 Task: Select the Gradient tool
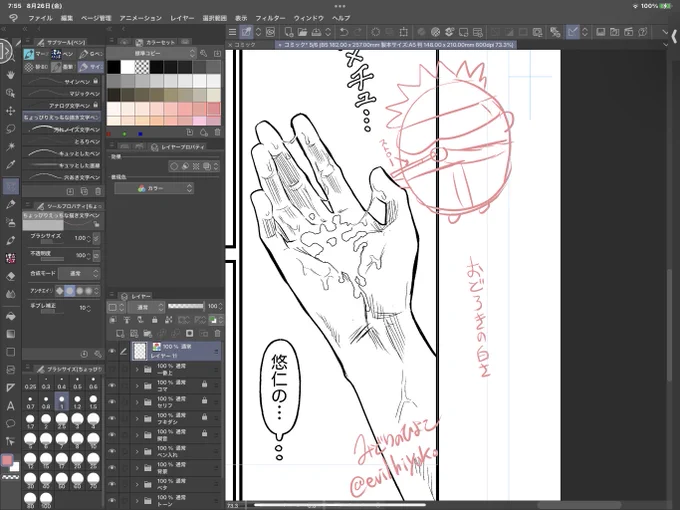coord(11,334)
